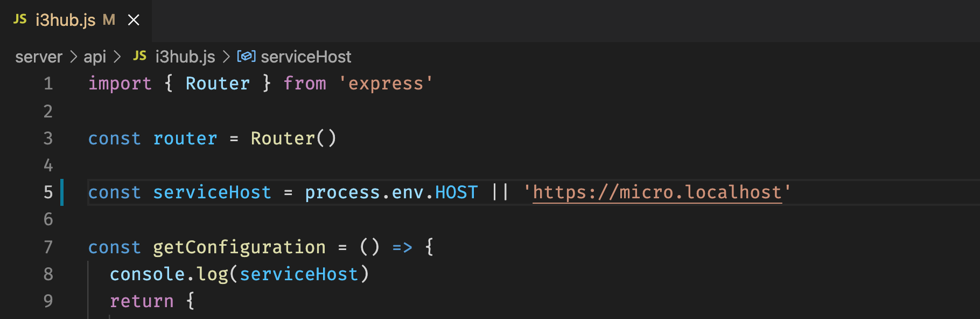980x319 pixels.
Task: Click the chevron before the serviceHost breadcrumb
Action: click(x=226, y=57)
